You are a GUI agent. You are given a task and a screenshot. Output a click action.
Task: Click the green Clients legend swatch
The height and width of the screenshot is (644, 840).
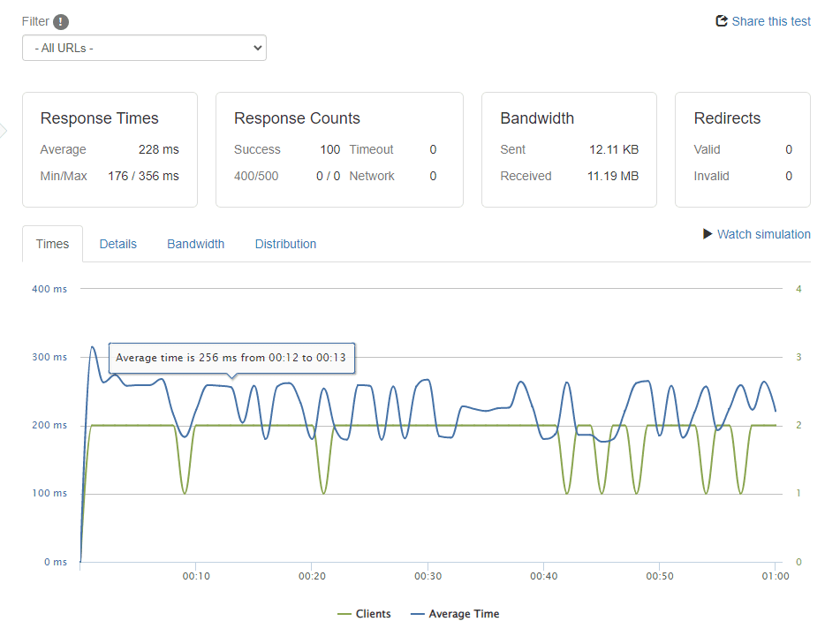pyautogui.click(x=343, y=613)
